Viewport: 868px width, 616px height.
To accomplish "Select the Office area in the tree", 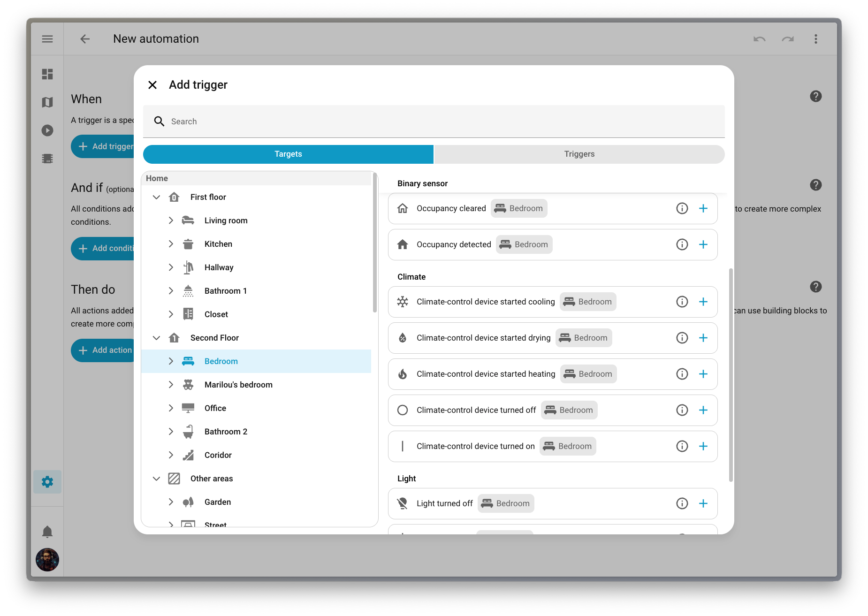I will pyautogui.click(x=215, y=408).
